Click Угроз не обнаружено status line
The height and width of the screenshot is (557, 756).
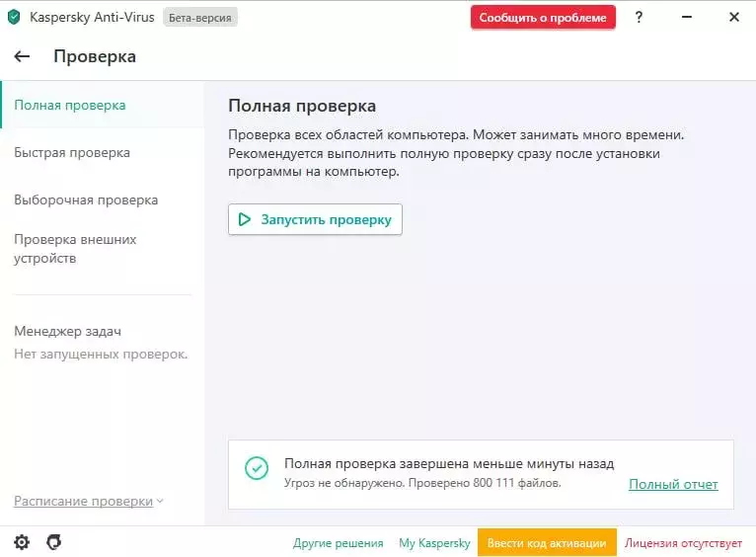422,483
